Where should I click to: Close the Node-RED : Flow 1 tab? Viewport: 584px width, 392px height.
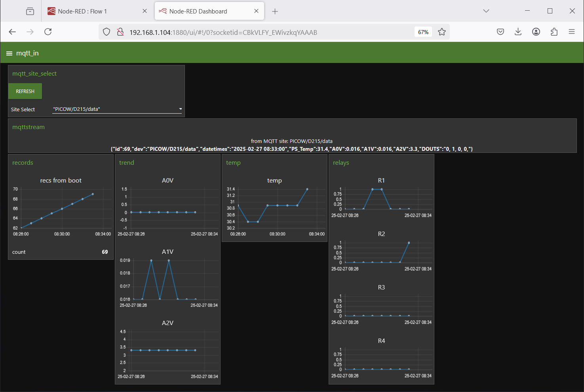point(145,11)
